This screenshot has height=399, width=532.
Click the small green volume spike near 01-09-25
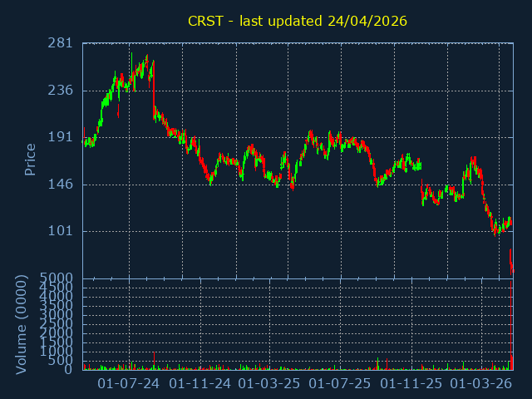point(377,364)
